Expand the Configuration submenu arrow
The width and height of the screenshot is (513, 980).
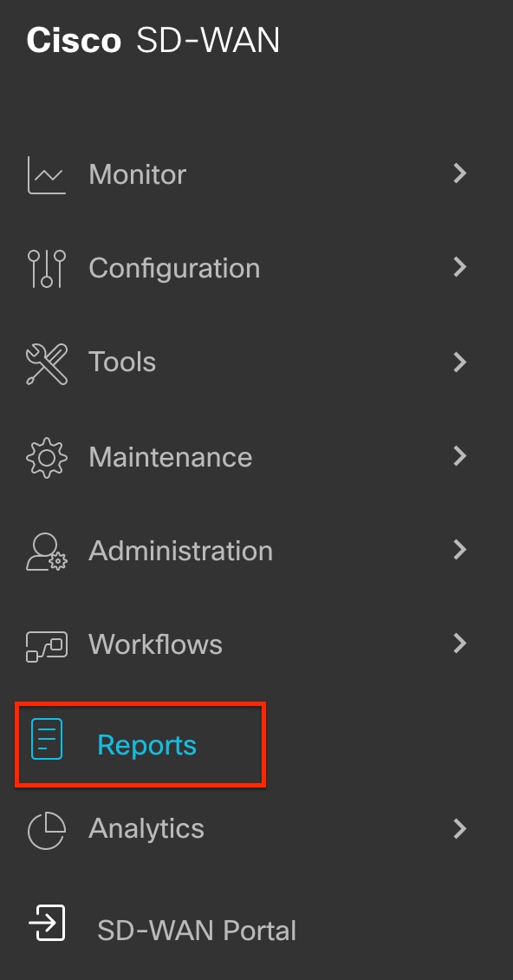click(x=460, y=267)
